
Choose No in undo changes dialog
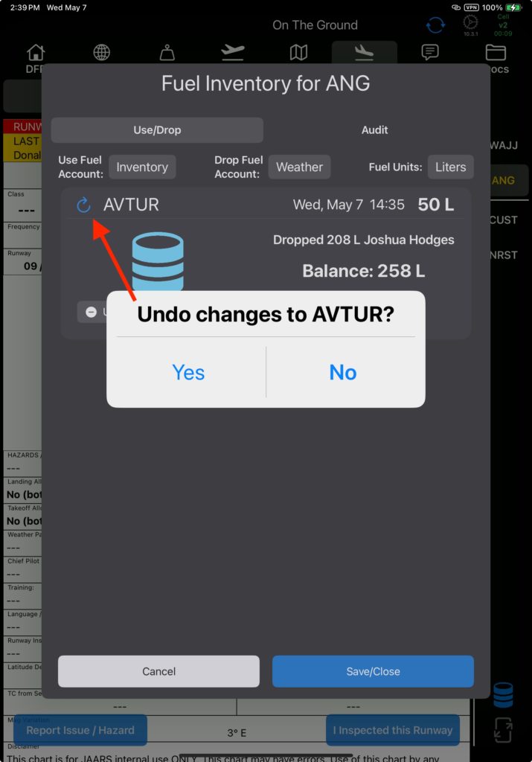[343, 372]
